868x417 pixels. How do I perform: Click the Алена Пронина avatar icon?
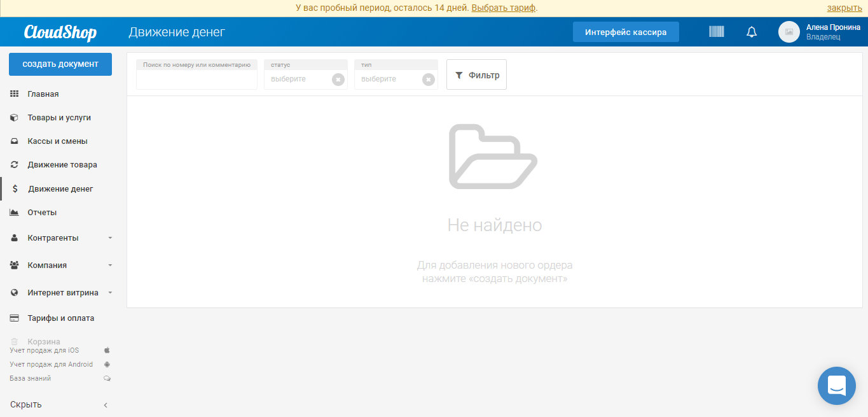pyautogui.click(x=789, y=32)
